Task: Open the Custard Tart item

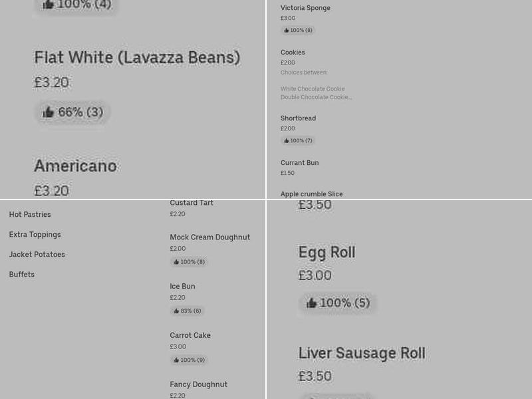Action: 192,203
